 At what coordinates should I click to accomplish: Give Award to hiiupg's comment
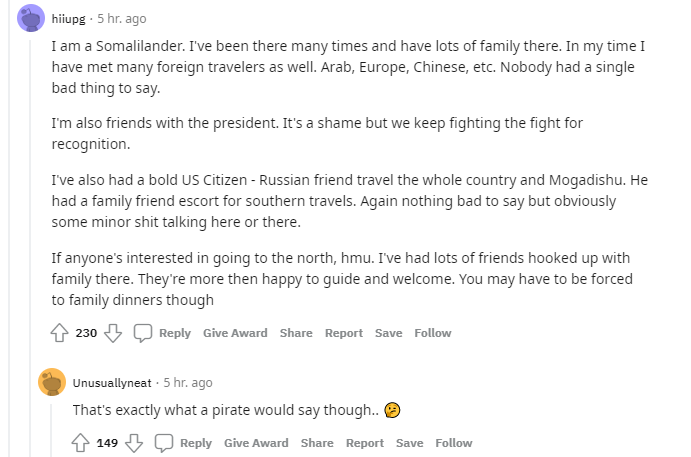235,333
